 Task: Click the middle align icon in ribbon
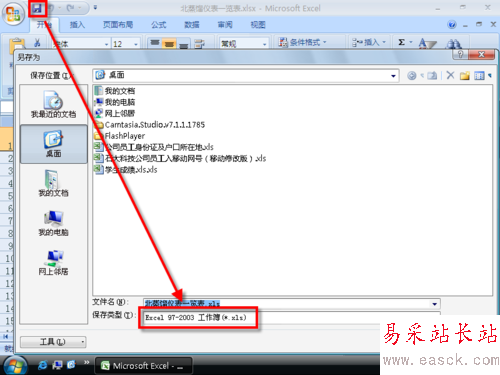pyautogui.click(x=169, y=43)
